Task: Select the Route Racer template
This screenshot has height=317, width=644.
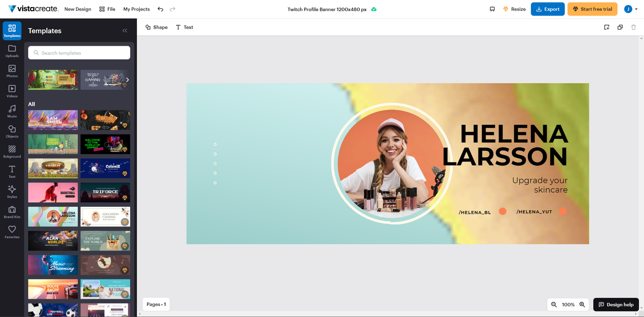Action: 53,289
